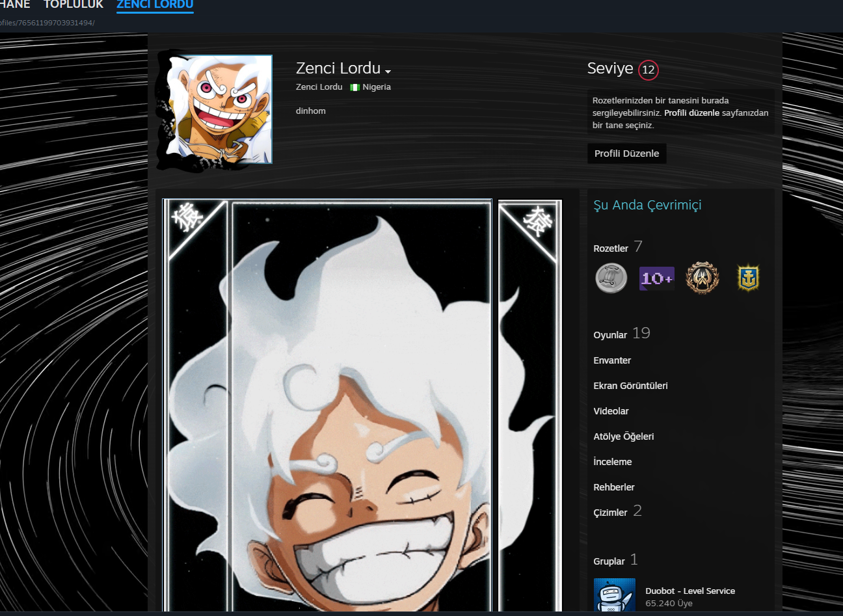Click the 'dinhom' profile summary text
The width and height of the screenshot is (843, 616).
pyautogui.click(x=311, y=111)
